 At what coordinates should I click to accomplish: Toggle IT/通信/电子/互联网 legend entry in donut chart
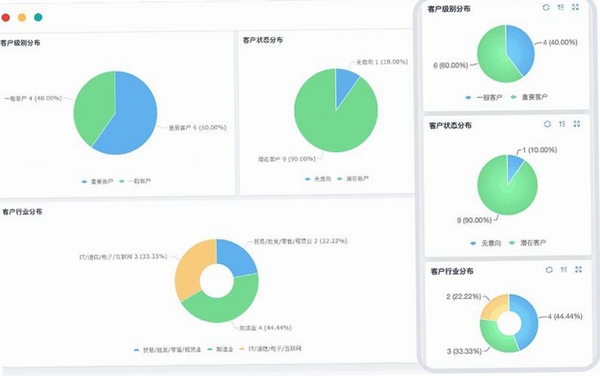click(270, 349)
